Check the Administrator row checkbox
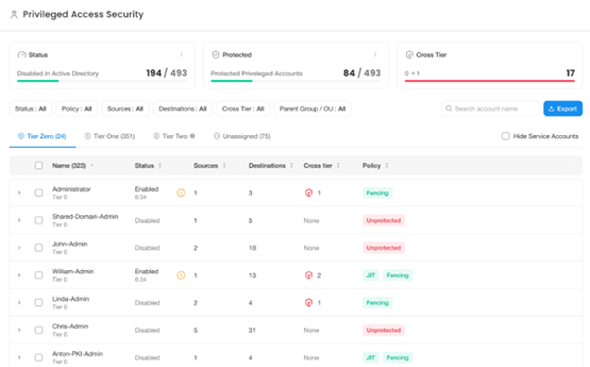590x367 pixels. (x=38, y=193)
